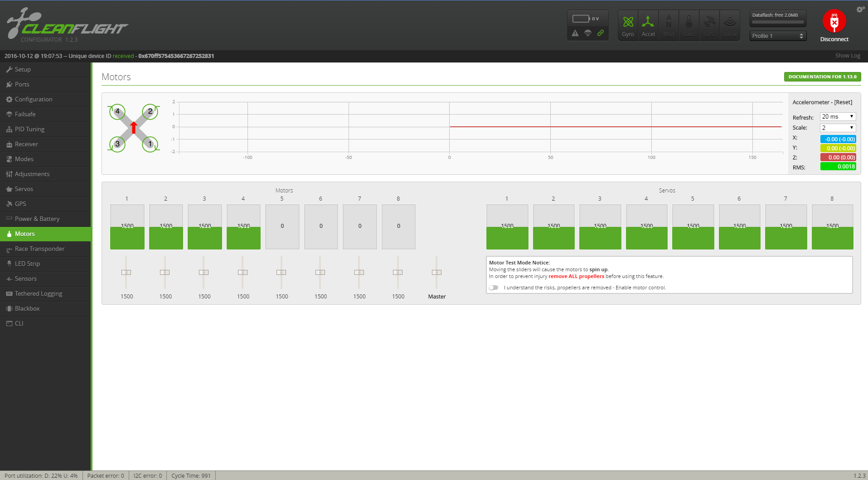The image size is (868, 480).
Task: Open Tethered Logging tab
Action: [x=45, y=293]
